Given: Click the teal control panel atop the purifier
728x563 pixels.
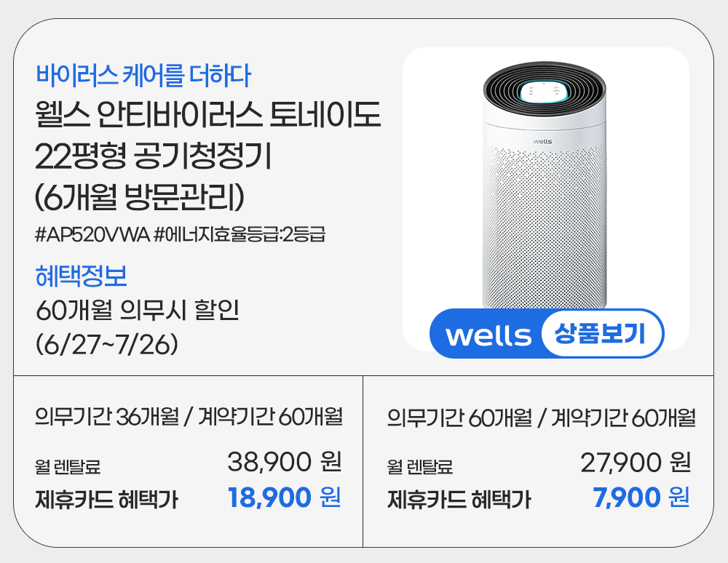Looking at the screenshot, I should (544, 92).
